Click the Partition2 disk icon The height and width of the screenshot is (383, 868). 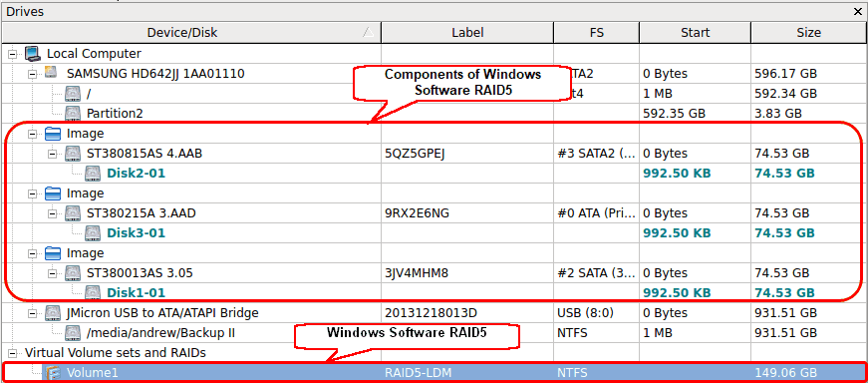click(x=73, y=114)
